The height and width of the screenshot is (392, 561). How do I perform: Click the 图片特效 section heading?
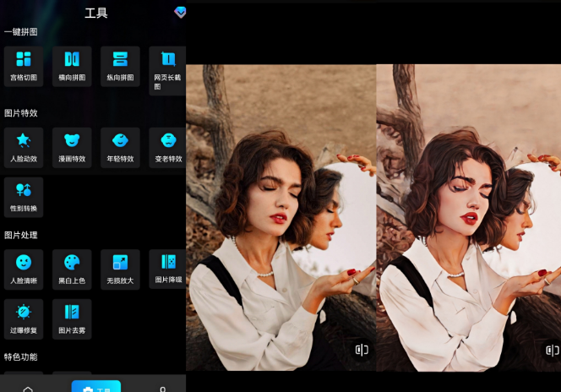tap(21, 113)
